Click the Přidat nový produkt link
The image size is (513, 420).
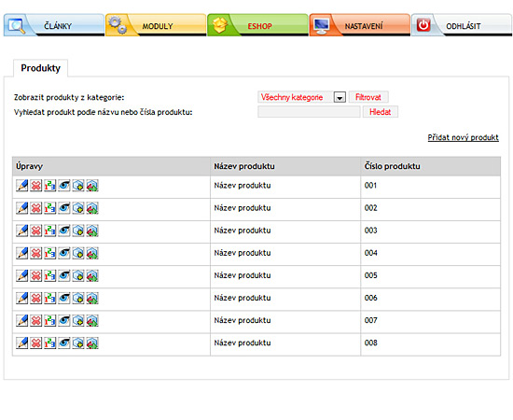pos(463,137)
